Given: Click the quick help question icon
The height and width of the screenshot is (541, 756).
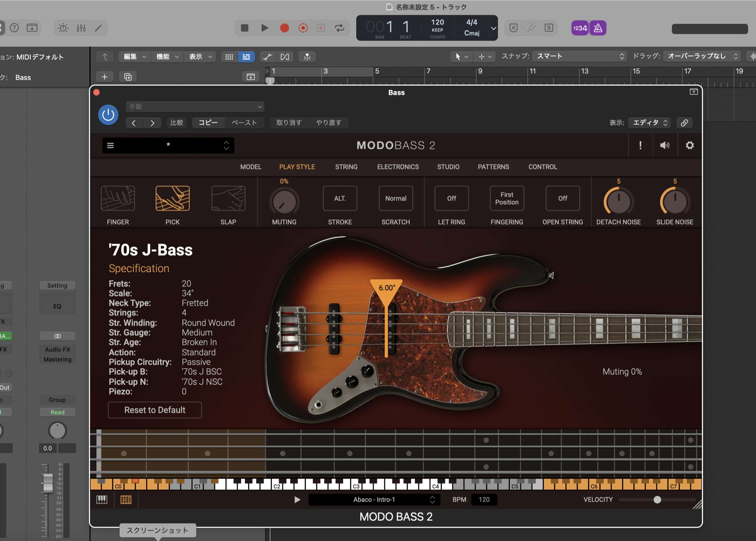Looking at the screenshot, I should pyautogui.click(x=14, y=28).
